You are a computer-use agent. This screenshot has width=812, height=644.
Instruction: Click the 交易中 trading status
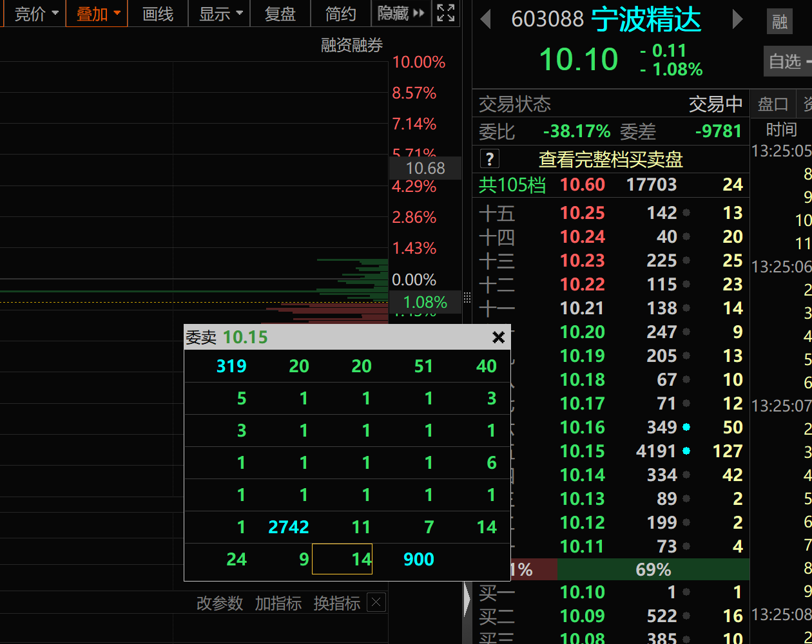pyautogui.click(x=715, y=104)
